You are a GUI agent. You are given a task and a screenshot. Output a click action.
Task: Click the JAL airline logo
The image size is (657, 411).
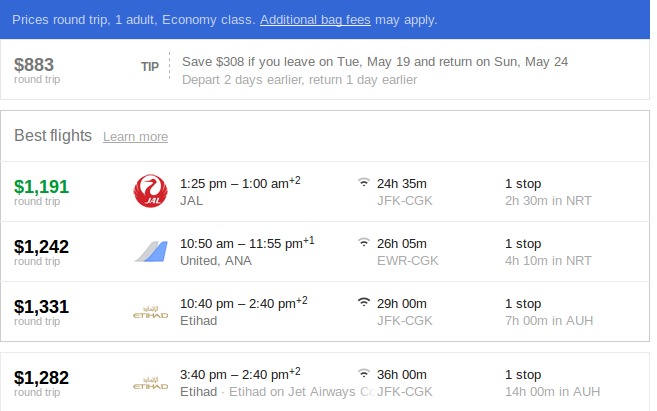click(149, 191)
